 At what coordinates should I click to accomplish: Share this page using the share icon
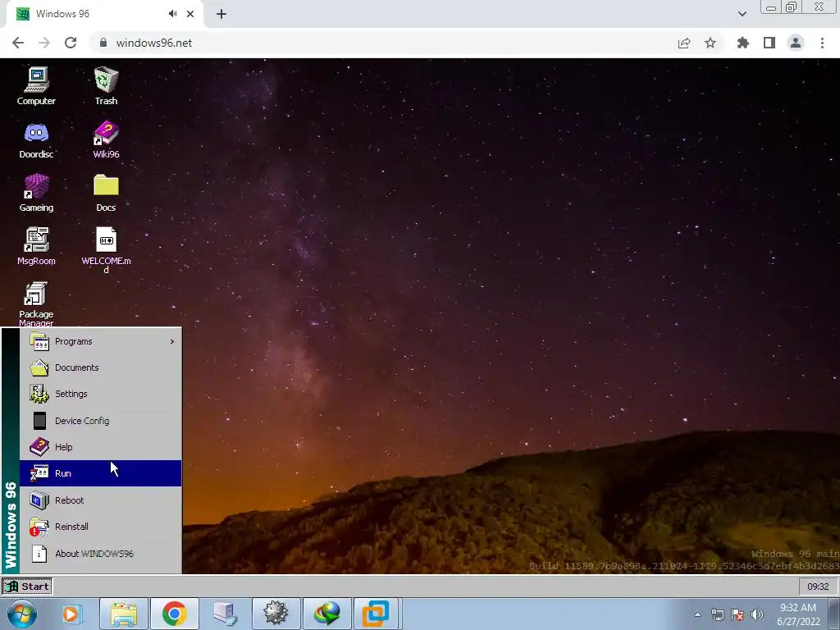pyautogui.click(x=684, y=43)
